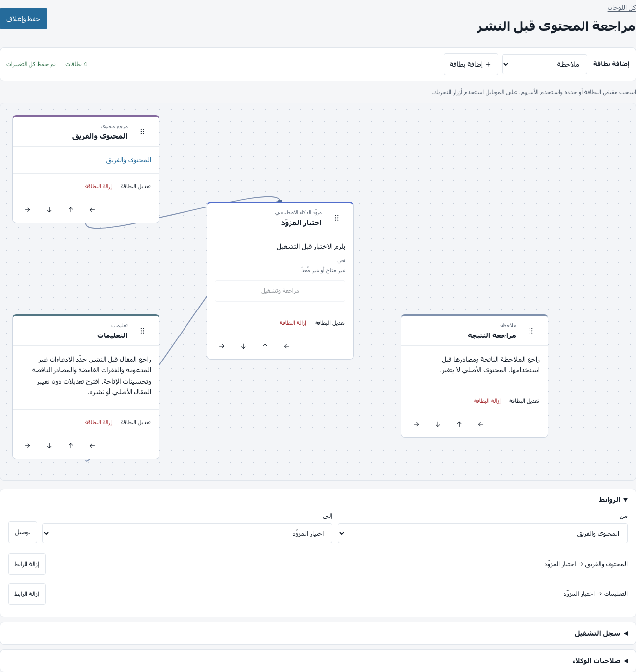Click مراجعة وتشغيل button in provider card

280,291
